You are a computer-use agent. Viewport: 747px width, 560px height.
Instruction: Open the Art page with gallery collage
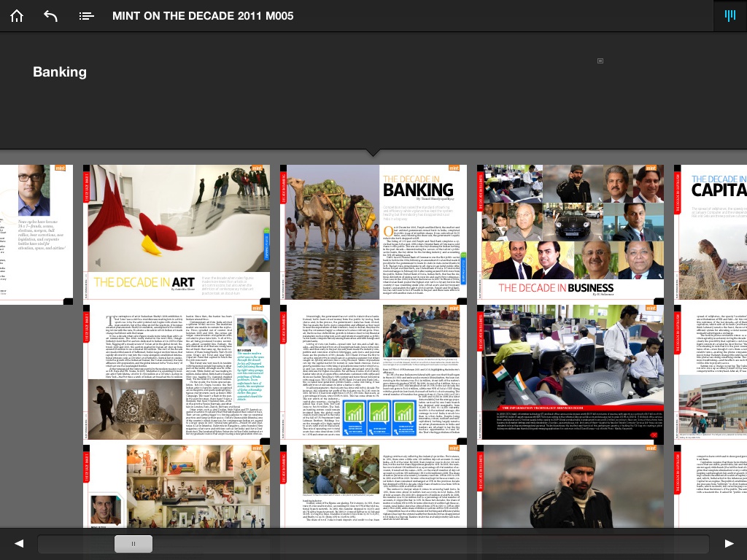[177, 486]
